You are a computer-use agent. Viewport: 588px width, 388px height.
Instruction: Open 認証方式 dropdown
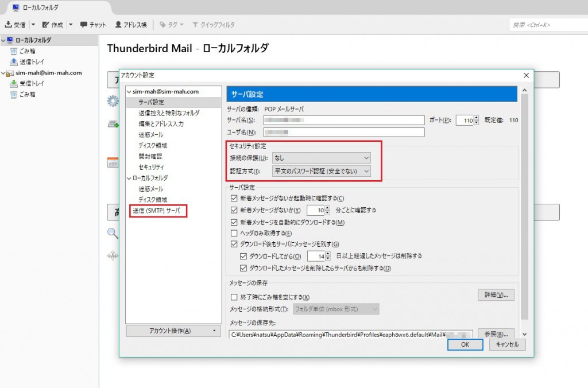point(322,171)
